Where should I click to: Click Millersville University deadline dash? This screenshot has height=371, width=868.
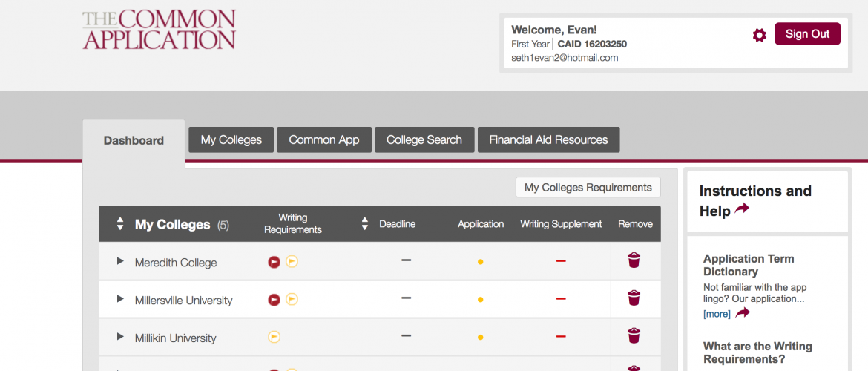407,298
